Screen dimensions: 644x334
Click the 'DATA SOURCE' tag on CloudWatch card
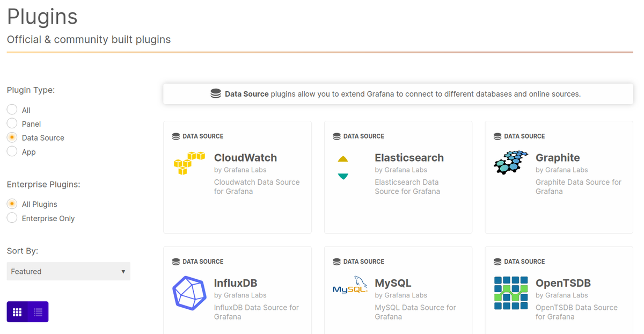click(203, 136)
